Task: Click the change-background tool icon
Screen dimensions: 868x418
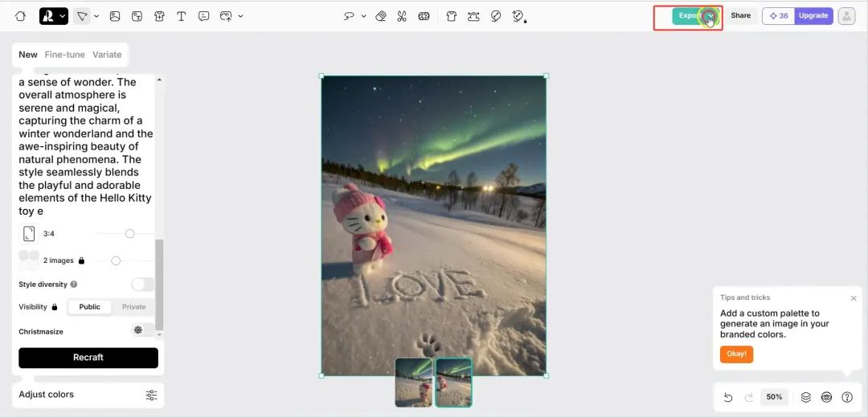Action: [x=424, y=16]
